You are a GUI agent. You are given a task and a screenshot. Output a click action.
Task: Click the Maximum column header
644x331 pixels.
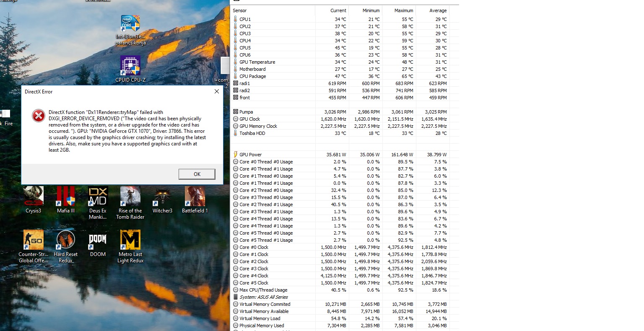pyautogui.click(x=399, y=10)
